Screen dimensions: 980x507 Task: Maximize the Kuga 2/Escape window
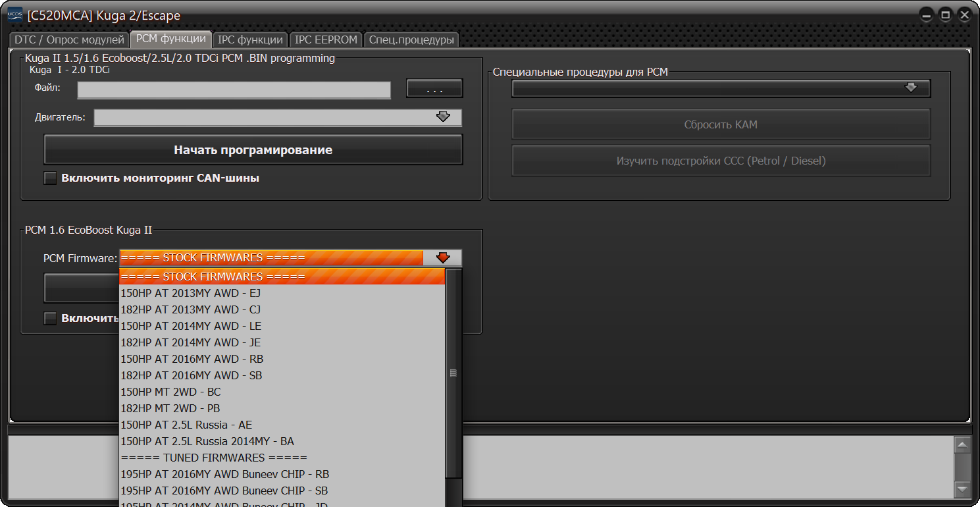point(945,15)
